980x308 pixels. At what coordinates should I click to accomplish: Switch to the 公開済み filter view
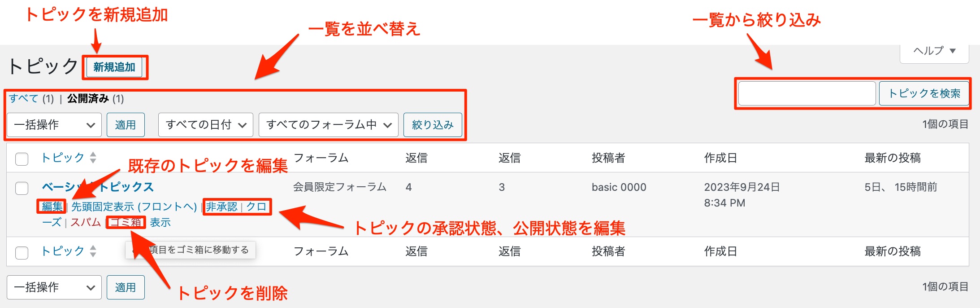[88, 98]
